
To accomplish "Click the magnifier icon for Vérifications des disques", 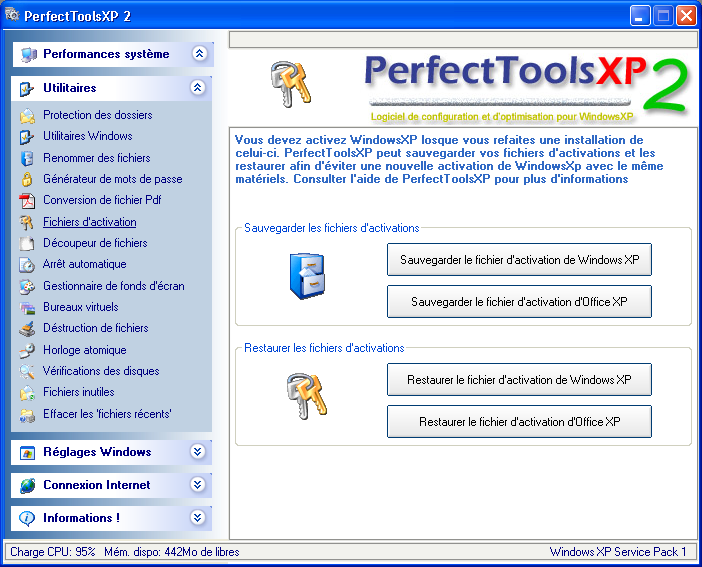I will click(x=27, y=371).
